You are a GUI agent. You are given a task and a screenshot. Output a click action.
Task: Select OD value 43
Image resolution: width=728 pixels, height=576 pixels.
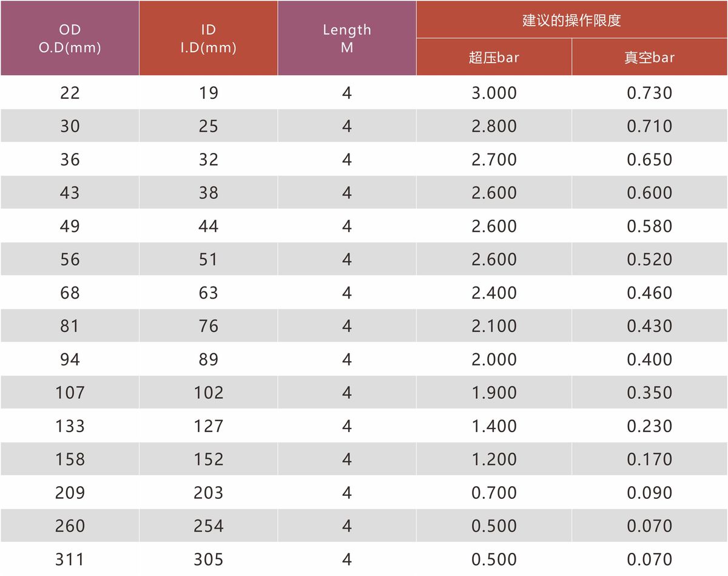point(70,193)
